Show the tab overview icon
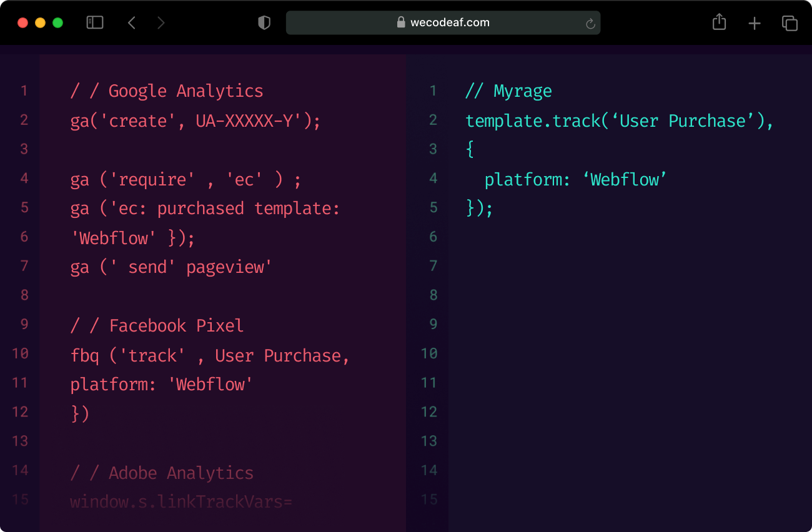This screenshot has height=532, width=812. click(790, 23)
